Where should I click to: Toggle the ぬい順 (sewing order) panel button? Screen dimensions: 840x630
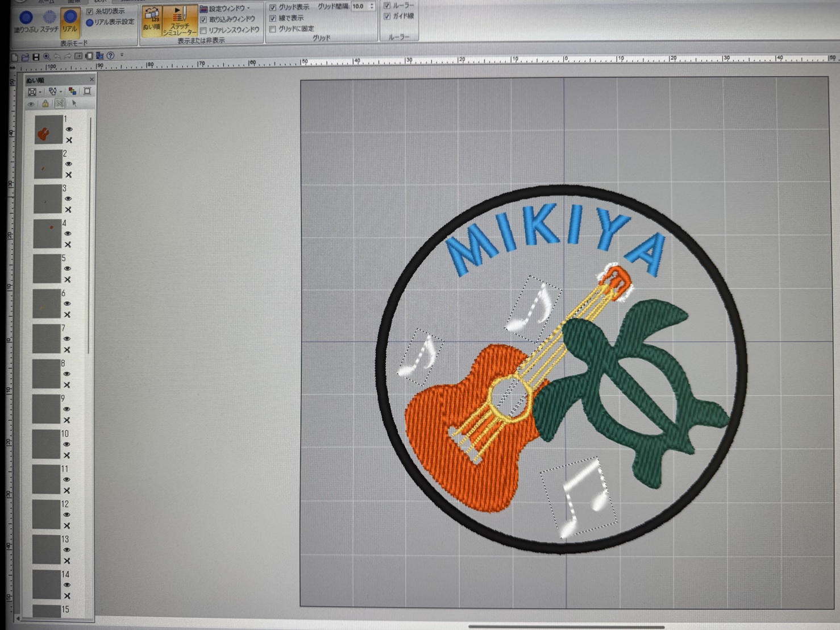[152, 20]
